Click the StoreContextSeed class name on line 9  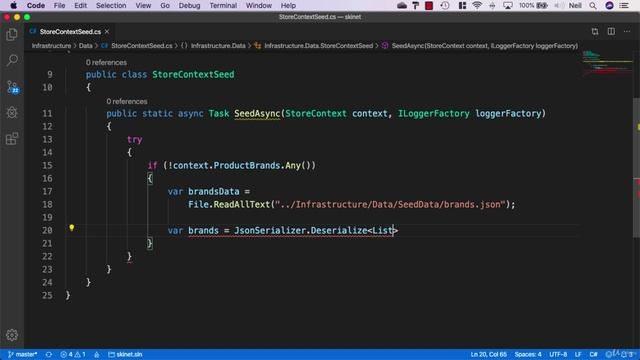[x=193, y=74]
